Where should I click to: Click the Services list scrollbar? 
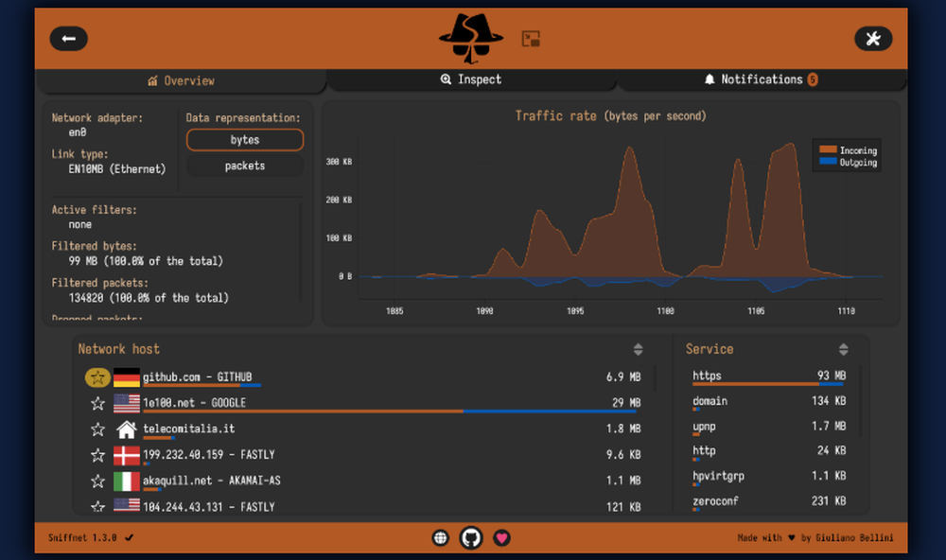click(860, 401)
